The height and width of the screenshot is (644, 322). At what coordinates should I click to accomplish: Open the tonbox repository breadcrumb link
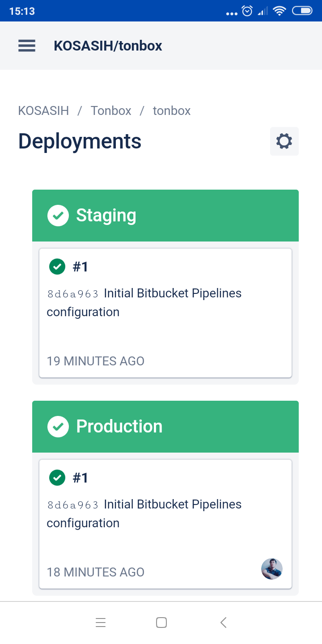[172, 111]
